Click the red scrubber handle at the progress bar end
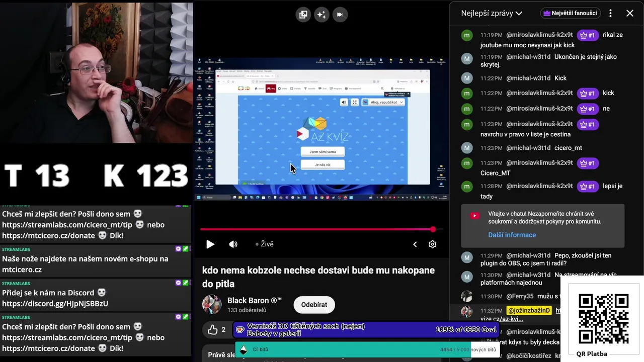Viewport: 644px width, 362px height. tap(433, 229)
